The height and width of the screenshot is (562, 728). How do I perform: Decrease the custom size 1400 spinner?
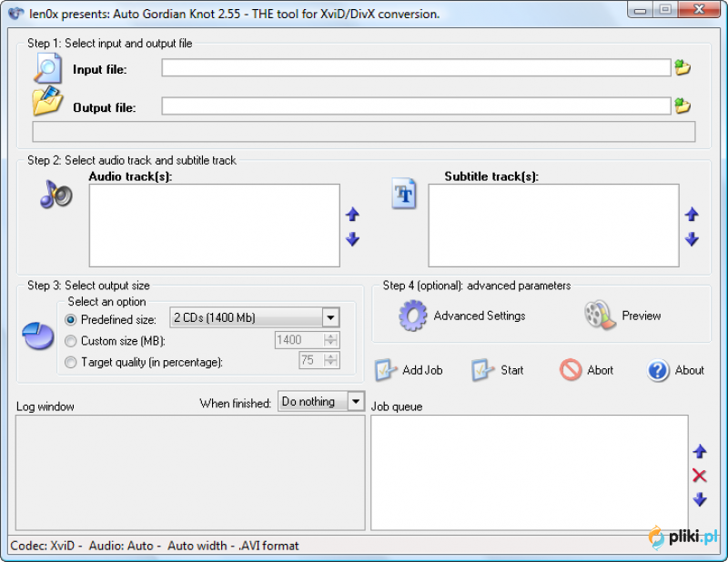click(330, 344)
